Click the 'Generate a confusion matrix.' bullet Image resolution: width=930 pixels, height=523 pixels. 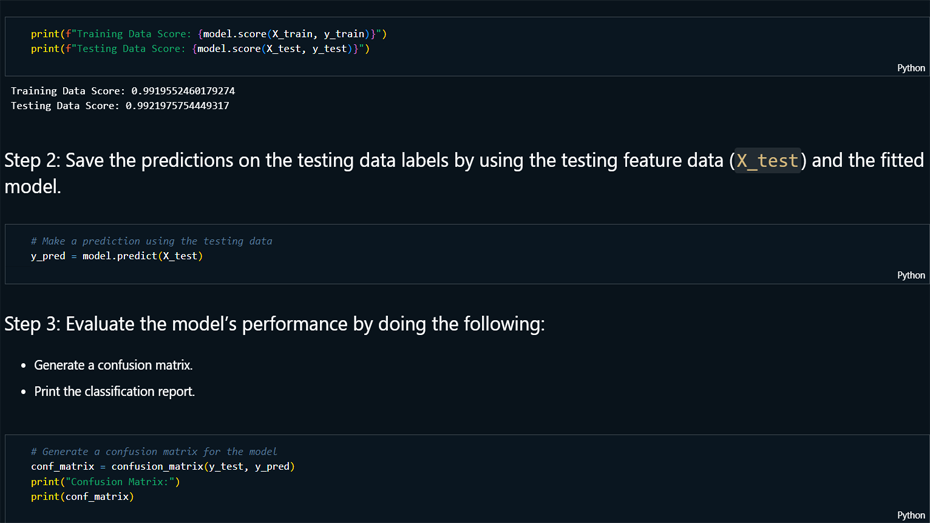click(x=113, y=365)
